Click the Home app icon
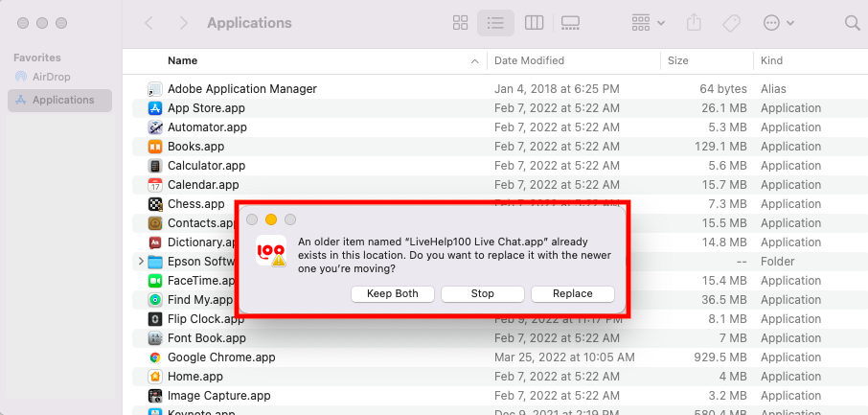Screen dimensions: 868x415 [x=155, y=377]
